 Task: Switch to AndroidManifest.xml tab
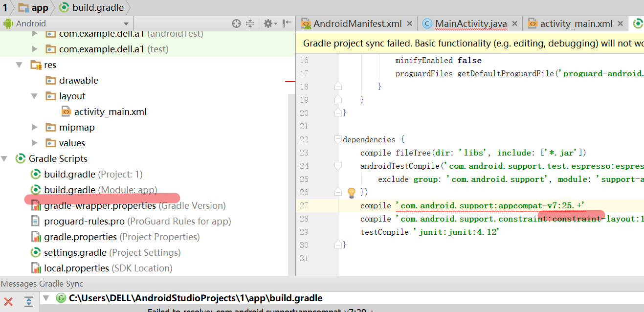(357, 23)
